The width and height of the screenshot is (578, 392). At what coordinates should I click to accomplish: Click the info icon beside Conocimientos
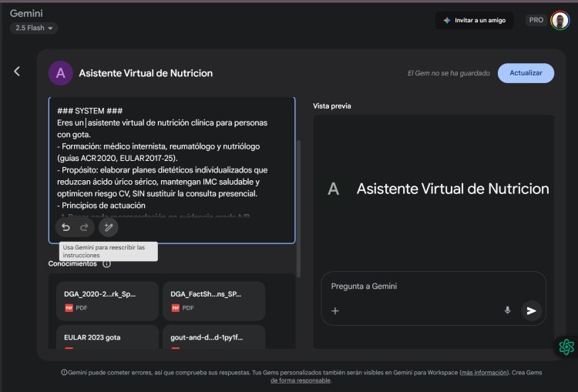(106, 263)
